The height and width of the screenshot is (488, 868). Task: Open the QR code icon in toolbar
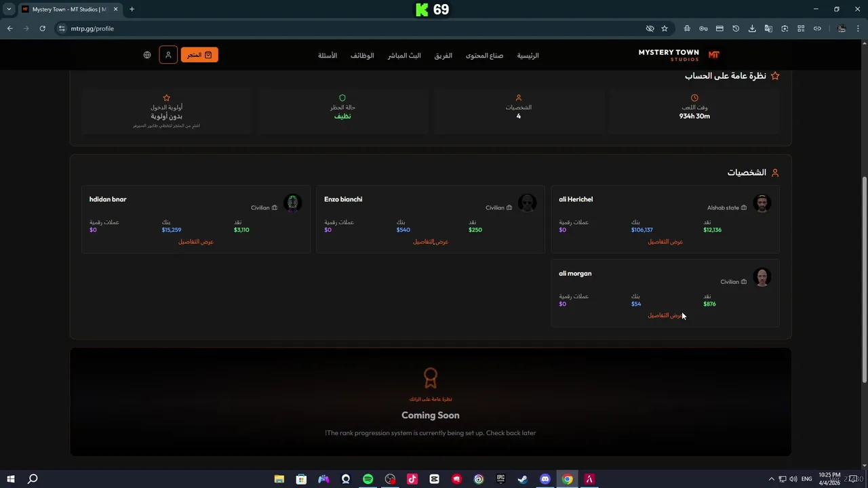[x=801, y=28]
